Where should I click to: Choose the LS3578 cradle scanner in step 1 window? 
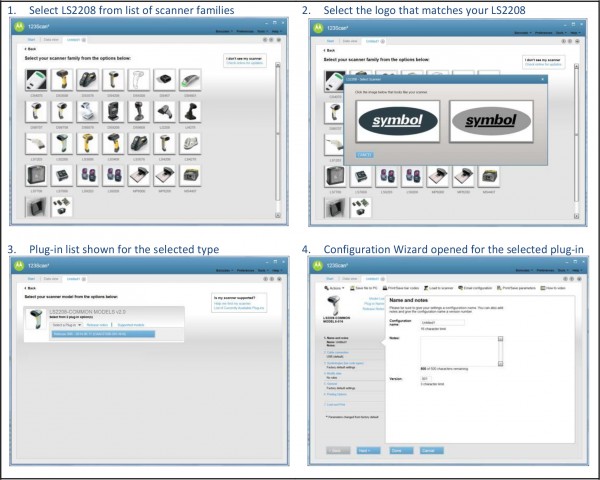click(139, 143)
